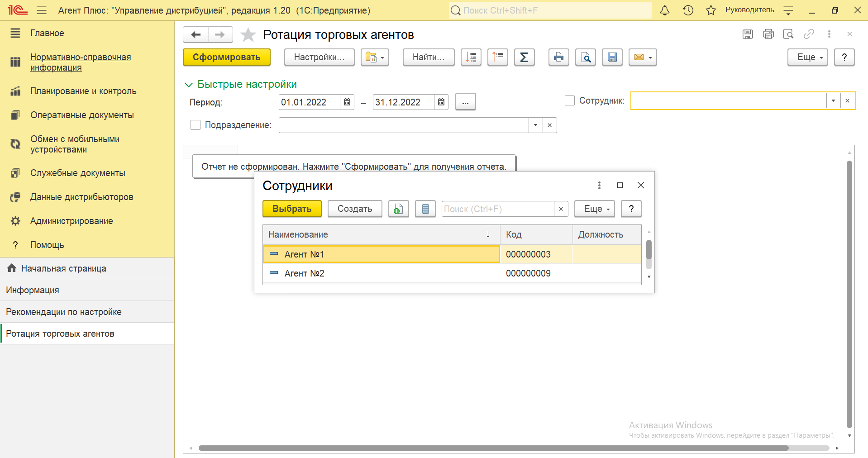Toggle the Подразделение checkbox
868x458 pixels.
(196, 125)
